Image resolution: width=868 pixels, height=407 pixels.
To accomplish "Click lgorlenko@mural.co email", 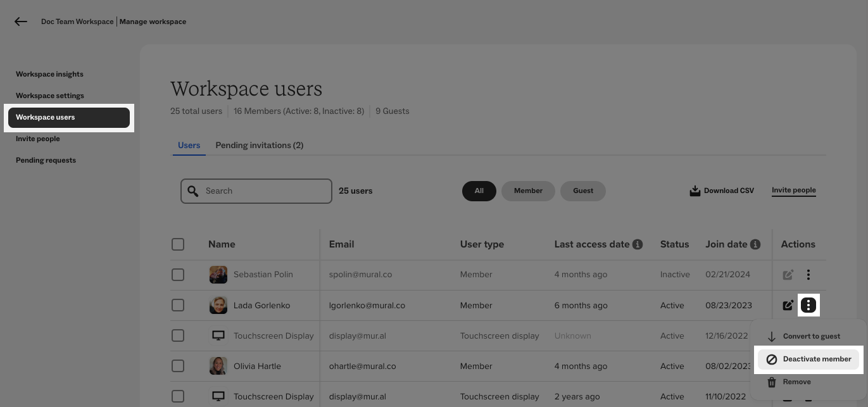I will tap(367, 305).
